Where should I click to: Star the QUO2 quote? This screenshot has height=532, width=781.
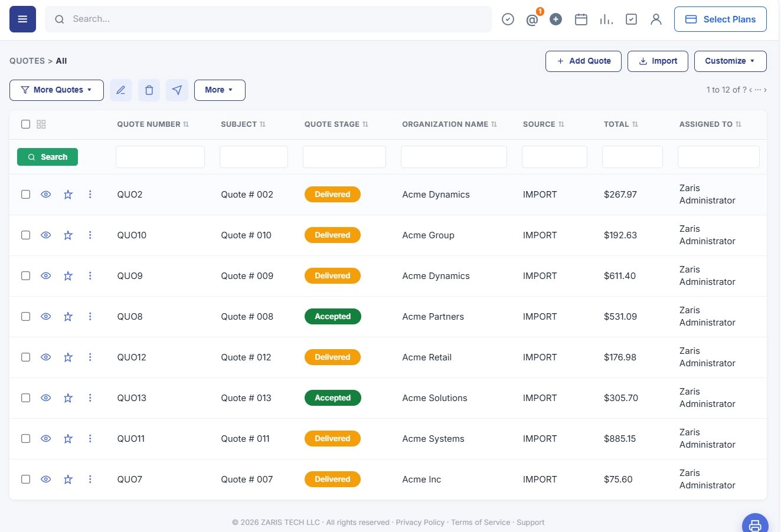(x=68, y=195)
